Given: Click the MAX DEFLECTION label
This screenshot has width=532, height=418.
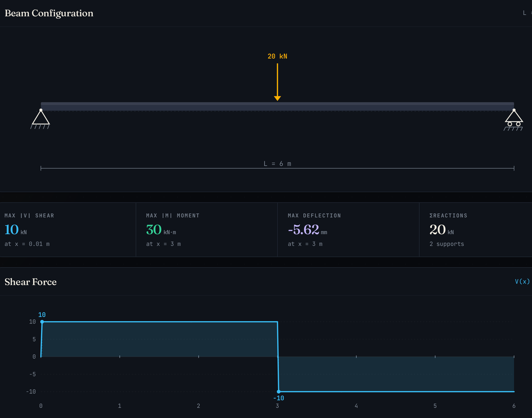Looking at the screenshot, I should click(x=314, y=215).
